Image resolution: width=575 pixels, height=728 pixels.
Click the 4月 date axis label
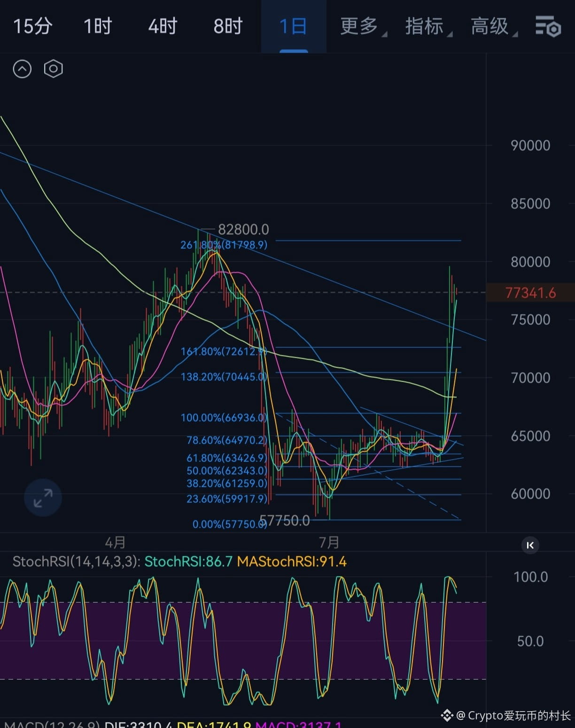115,543
